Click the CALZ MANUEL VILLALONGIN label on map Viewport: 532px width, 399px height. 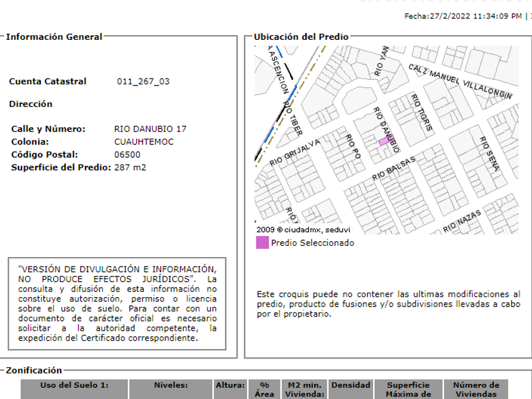[460, 82]
